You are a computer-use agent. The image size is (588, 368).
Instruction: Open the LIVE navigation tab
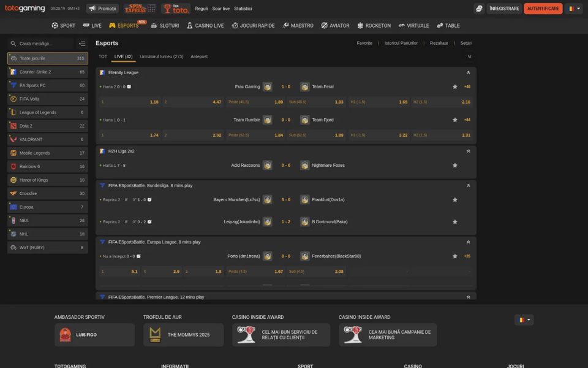tap(92, 26)
